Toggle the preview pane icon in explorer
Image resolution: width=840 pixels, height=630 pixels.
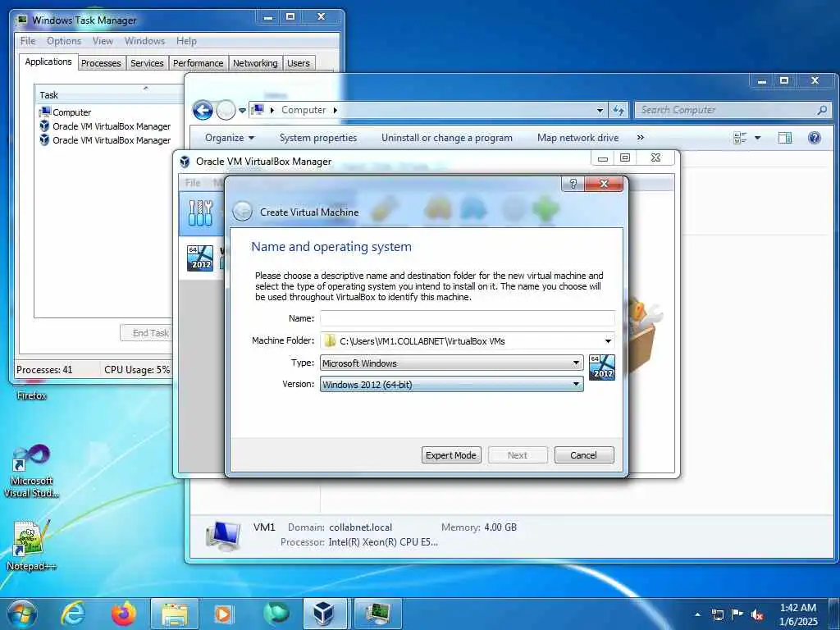(785, 138)
